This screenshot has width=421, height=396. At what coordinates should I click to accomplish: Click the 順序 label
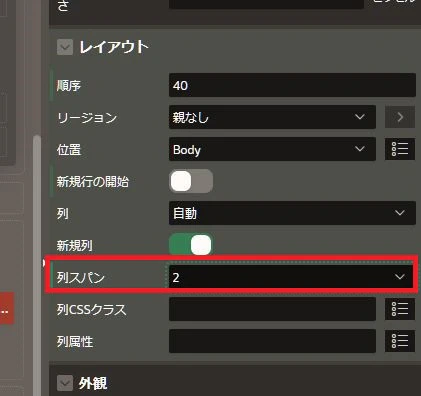point(69,86)
